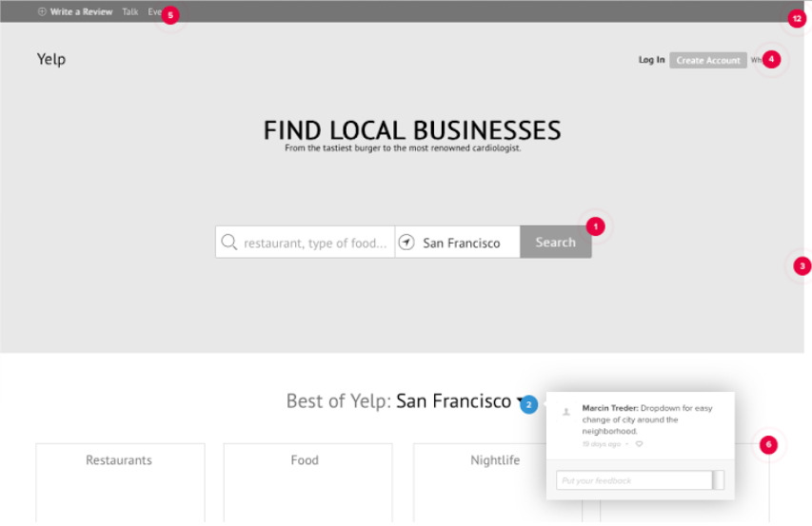Viewport: 812px width, 526px height.
Task: Open the Food category card
Action: pyautogui.click(x=308, y=482)
